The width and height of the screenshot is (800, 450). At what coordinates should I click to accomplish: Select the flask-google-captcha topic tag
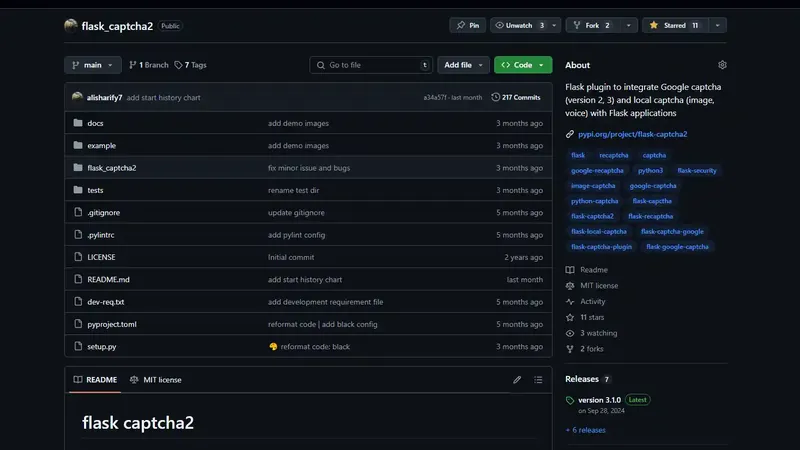point(677,247)
